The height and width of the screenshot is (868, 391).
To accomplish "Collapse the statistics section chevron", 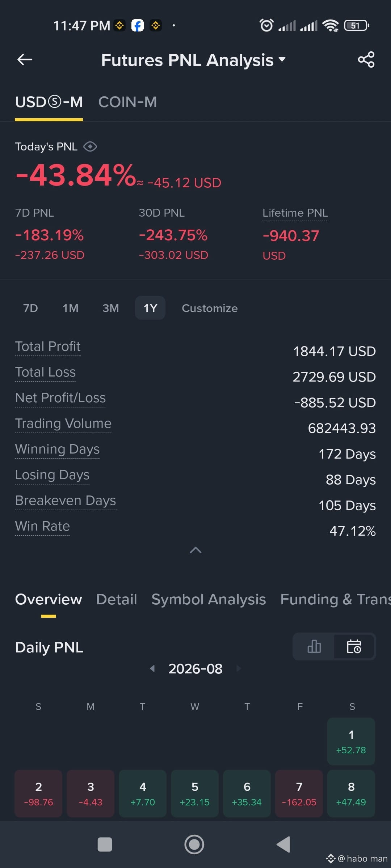I will coord(195,550).
